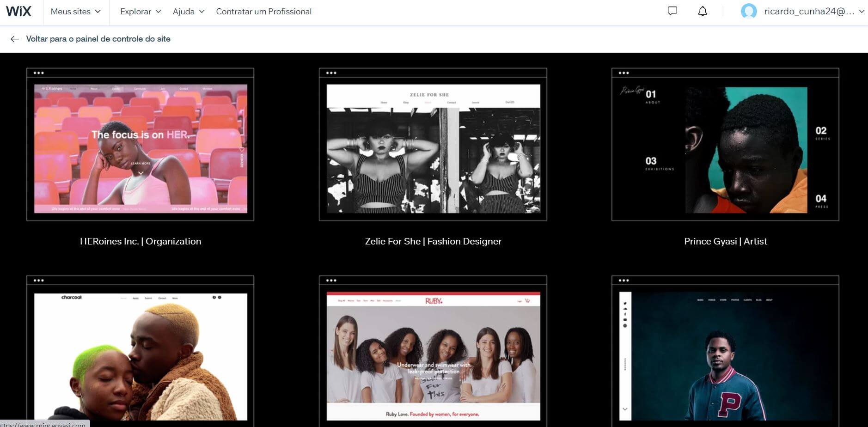This screenshot has width=868, height=427.
Task: Expand the Meus sites dropdown
Action: [x=76, y=12]
